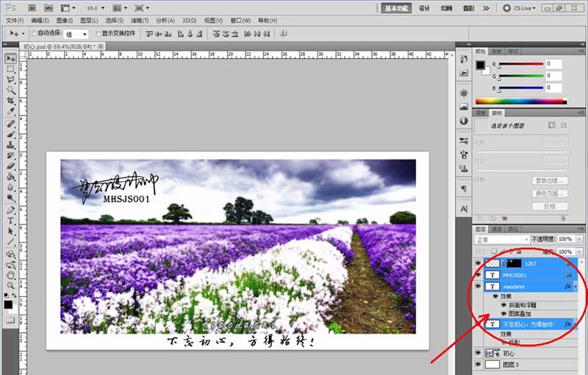Select the Eyedropper tool
588x375 pixels.
point(10,111)
